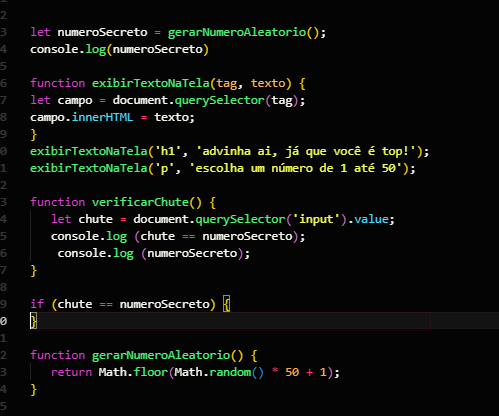Click the texto parameter in the function signature

(x=268, y=83)
